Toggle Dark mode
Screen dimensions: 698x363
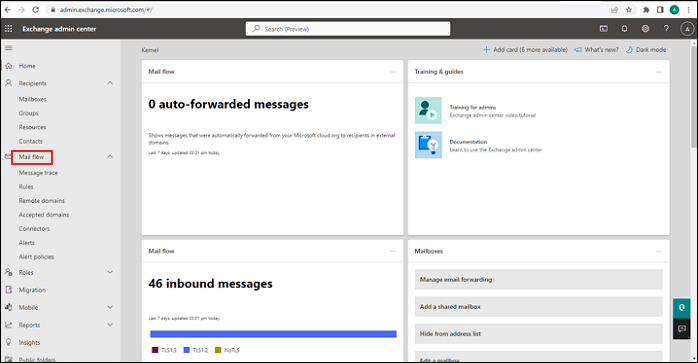[x=646, y=50]
